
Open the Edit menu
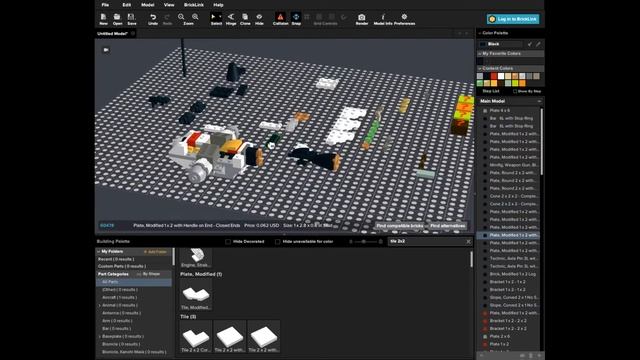(x=127, y=5)
